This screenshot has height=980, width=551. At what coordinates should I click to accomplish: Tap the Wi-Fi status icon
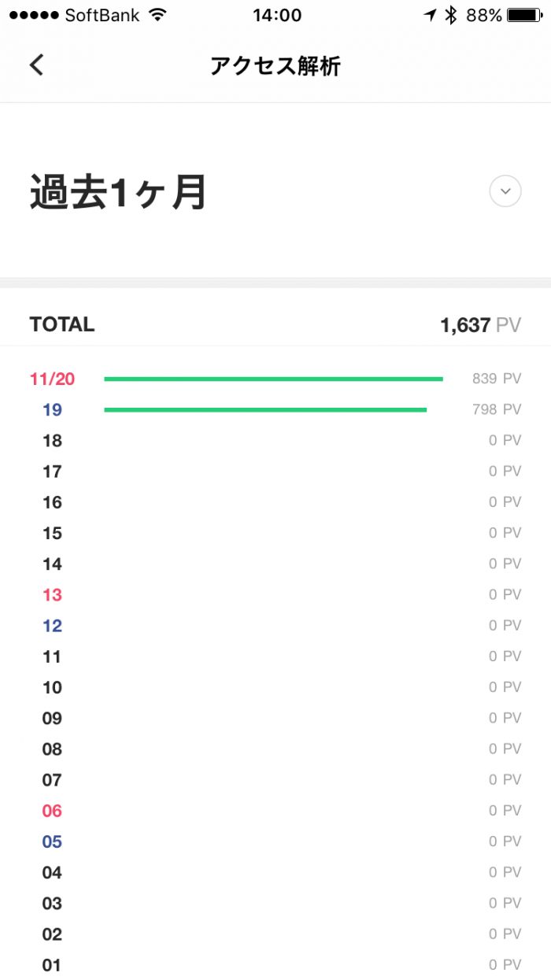point(158,15)
